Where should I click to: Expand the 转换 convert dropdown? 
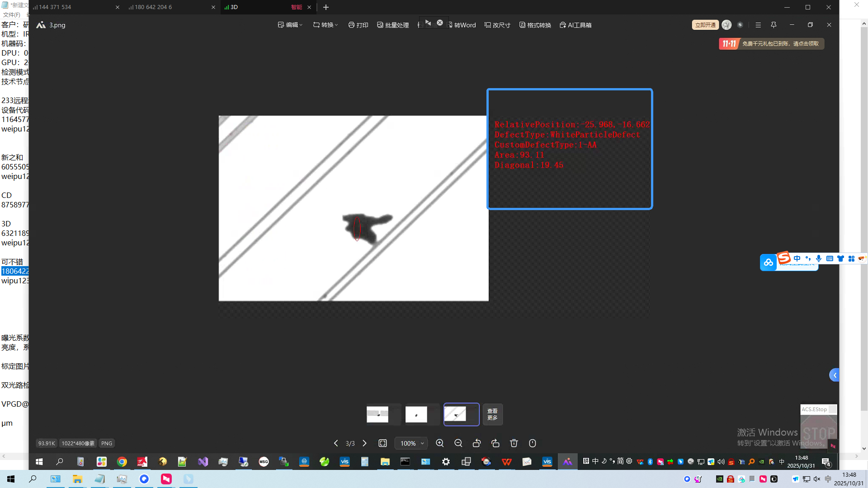(x=325, y=25)
